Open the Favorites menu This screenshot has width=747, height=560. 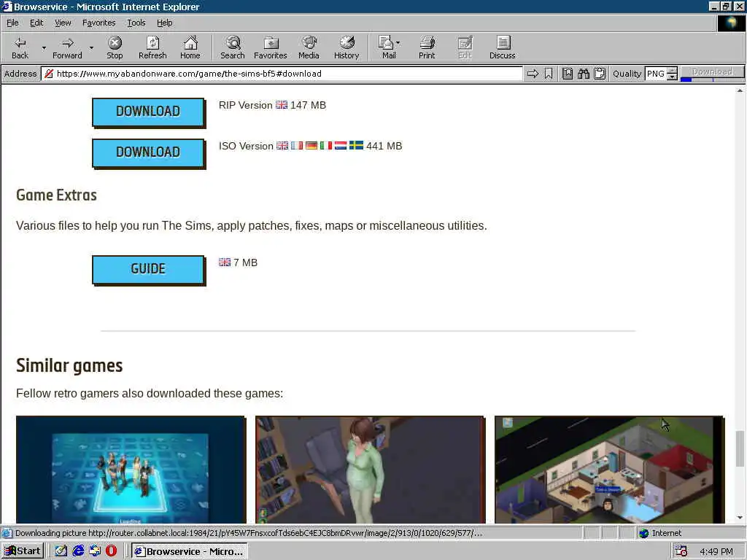[98, 23]
